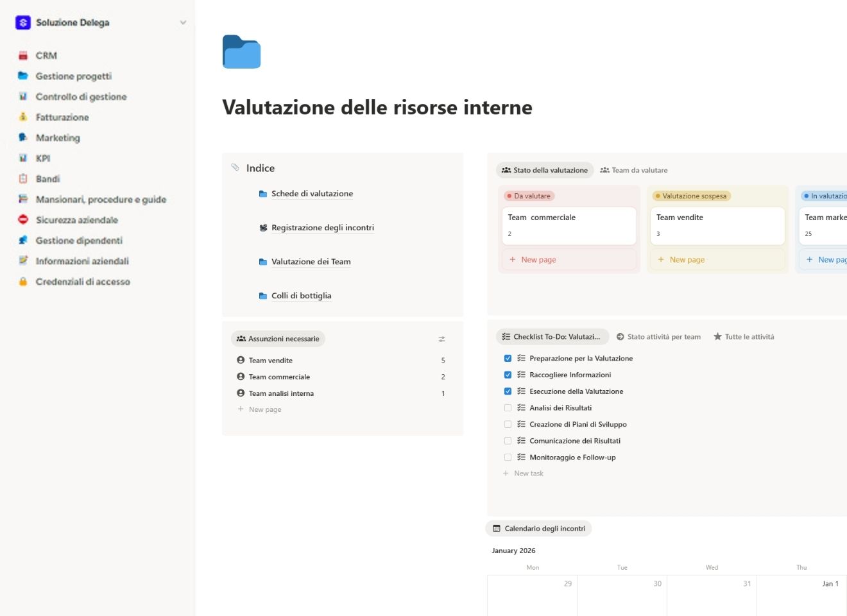Open the Marketing sidebar entry
The image size is (847, 616).
click(58, 137)
